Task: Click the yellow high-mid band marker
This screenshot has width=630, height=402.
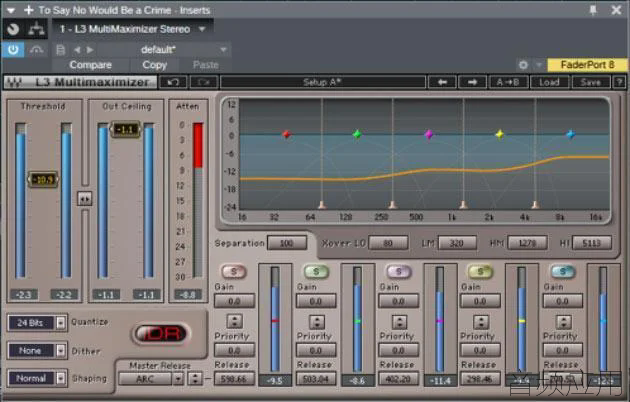Action: point(499,134)
